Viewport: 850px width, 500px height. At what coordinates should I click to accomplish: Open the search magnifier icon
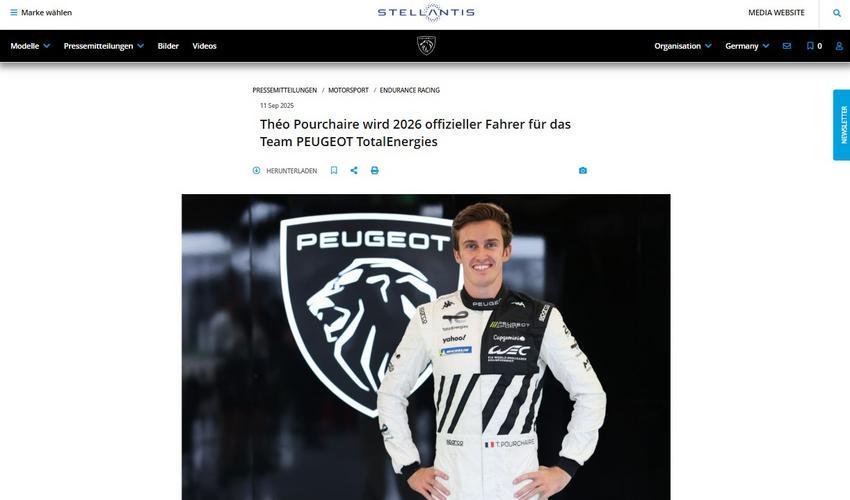click(837, 13)
